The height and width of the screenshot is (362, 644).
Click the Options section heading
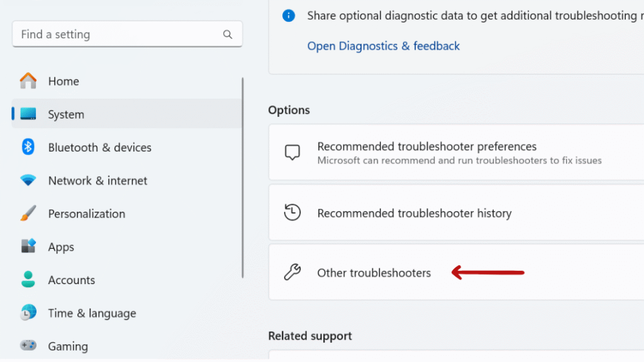289,110
